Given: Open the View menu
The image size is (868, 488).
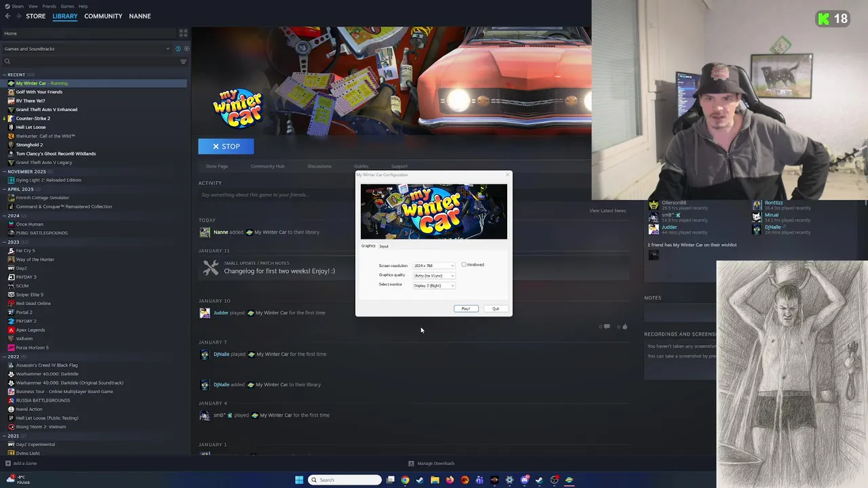Looking at the screenshot, I should tap(33, 6).
